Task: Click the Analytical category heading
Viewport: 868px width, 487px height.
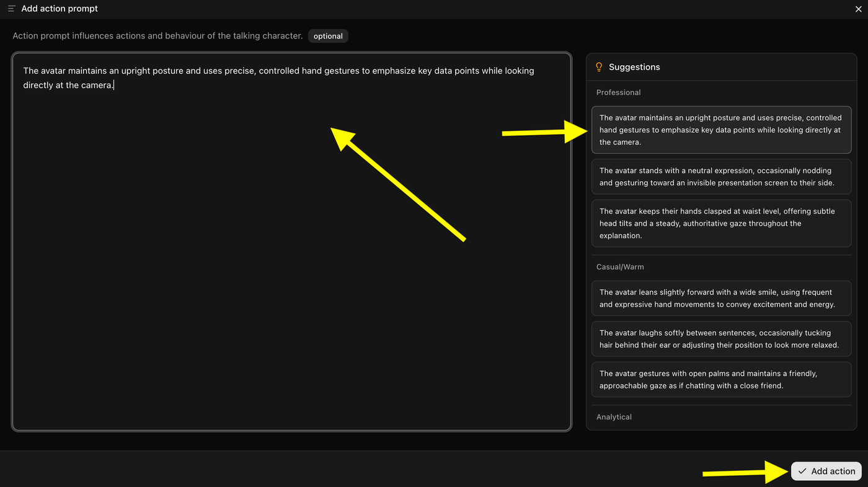Action: coord(614,417)
